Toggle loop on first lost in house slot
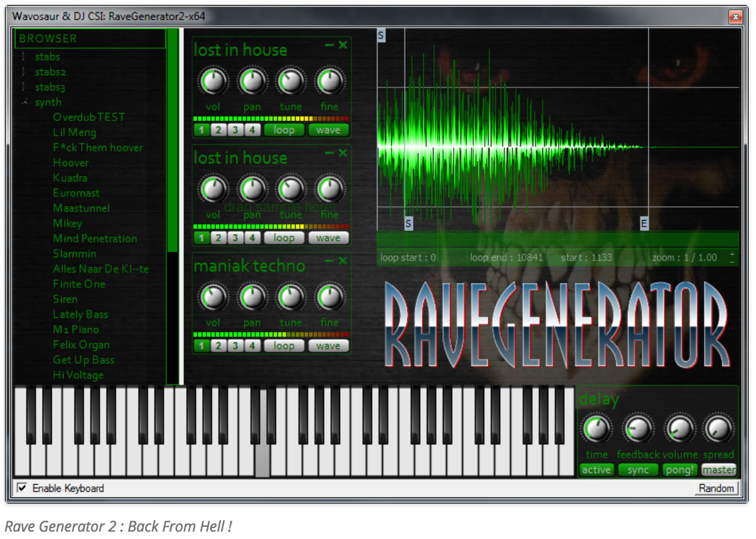The width and height of the screenshot is (756, 539). tap(284, 130)
